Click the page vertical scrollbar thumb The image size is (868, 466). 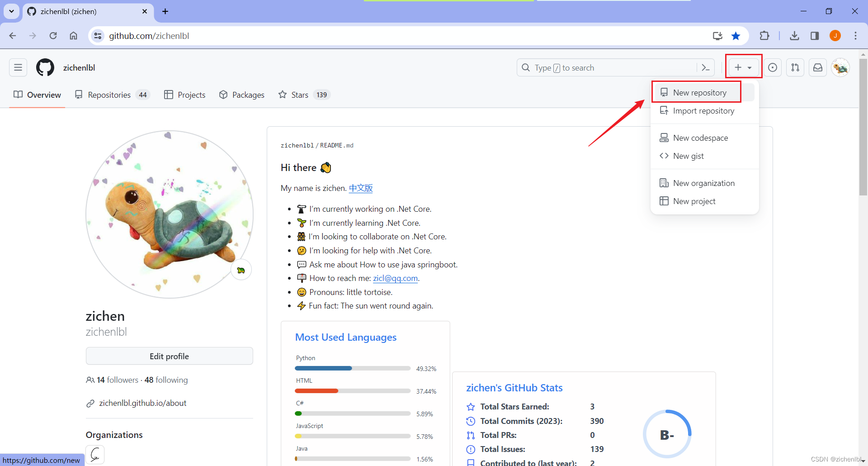point(863,127)
